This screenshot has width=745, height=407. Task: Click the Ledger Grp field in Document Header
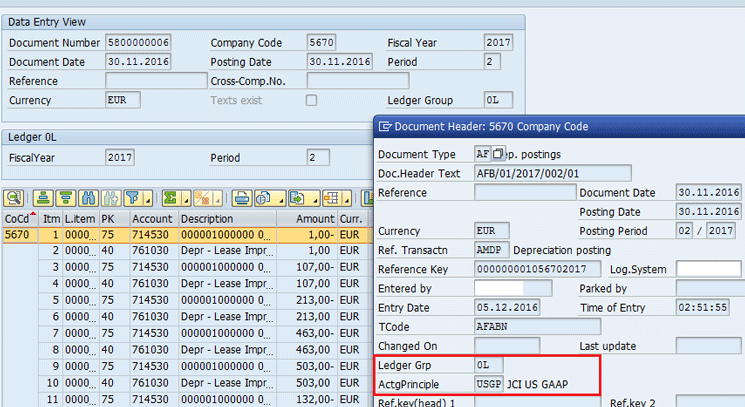(x=489, y=365)
